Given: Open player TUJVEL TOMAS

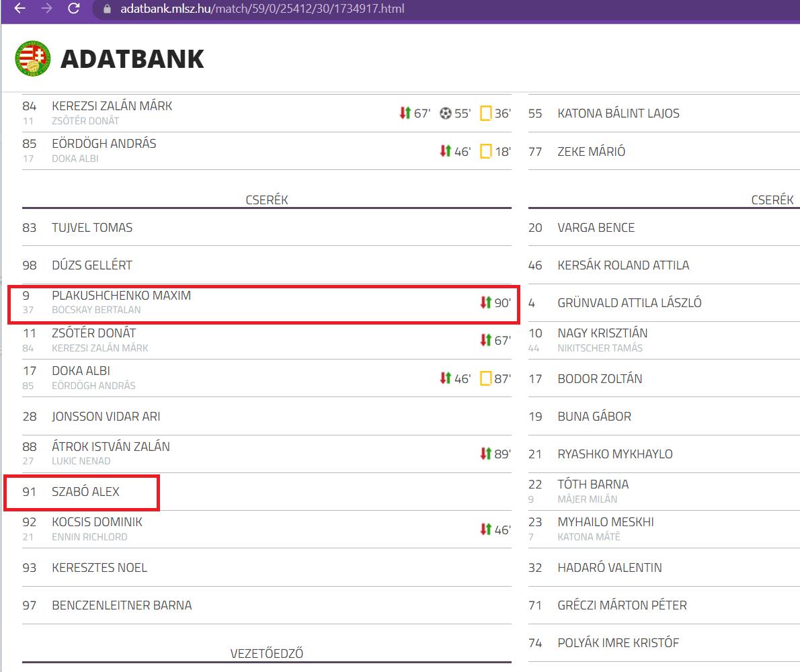Looking at the screenshot, I should click(x=92, y=227).
